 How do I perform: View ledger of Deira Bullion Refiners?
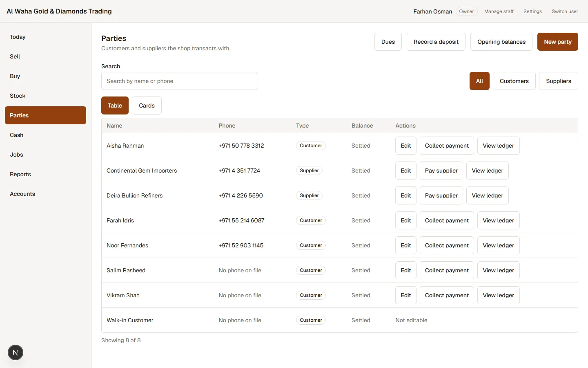coord(488,195)
